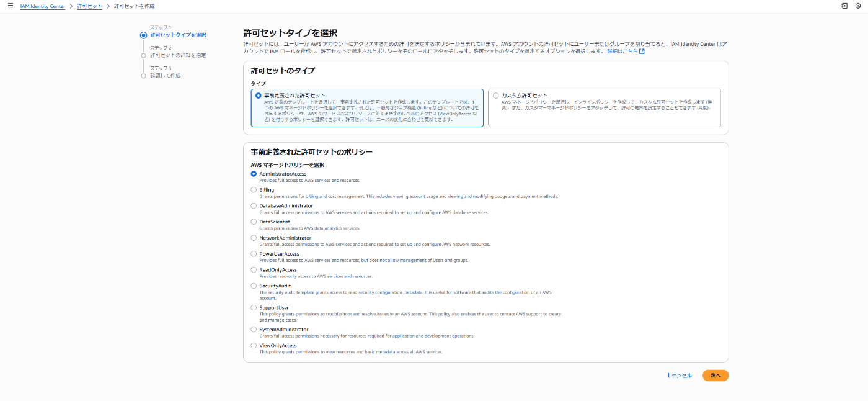Viewport: 868px width, 401px height.
Task: Click the PowerUserAccess description about Users and groups
Action: click(363, 260)
